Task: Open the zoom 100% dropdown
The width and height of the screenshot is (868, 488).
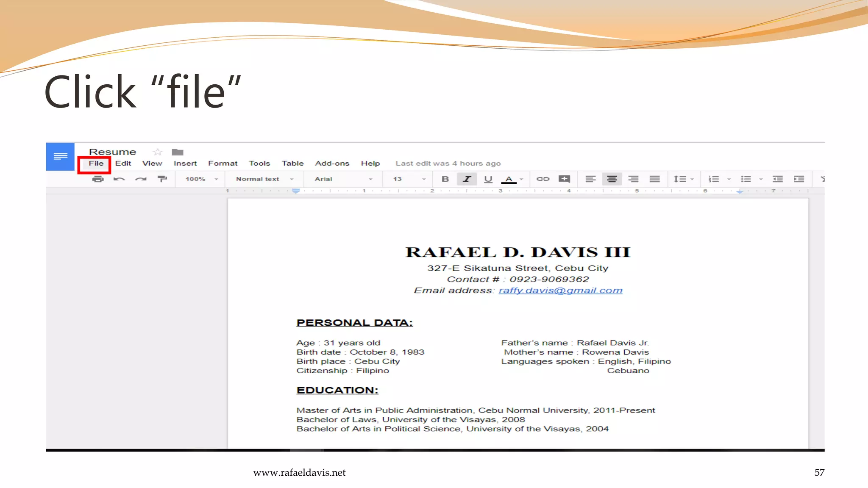Action: click(x=201, y=179)
